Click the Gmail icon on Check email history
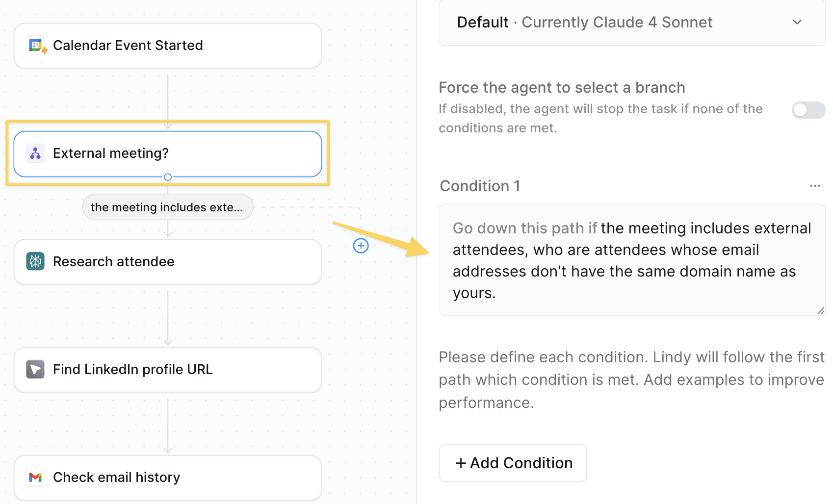Viewport: 833px width, 504px height. pos(35,477)
